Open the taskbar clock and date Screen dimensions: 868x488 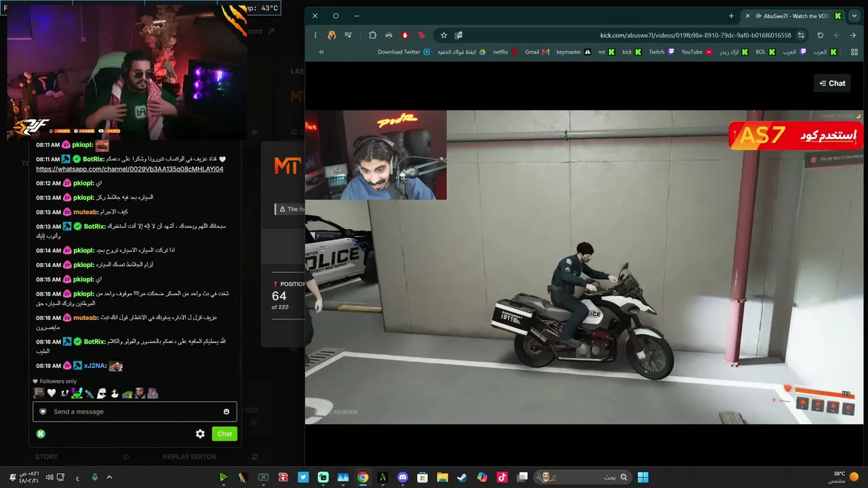(28, 477)
